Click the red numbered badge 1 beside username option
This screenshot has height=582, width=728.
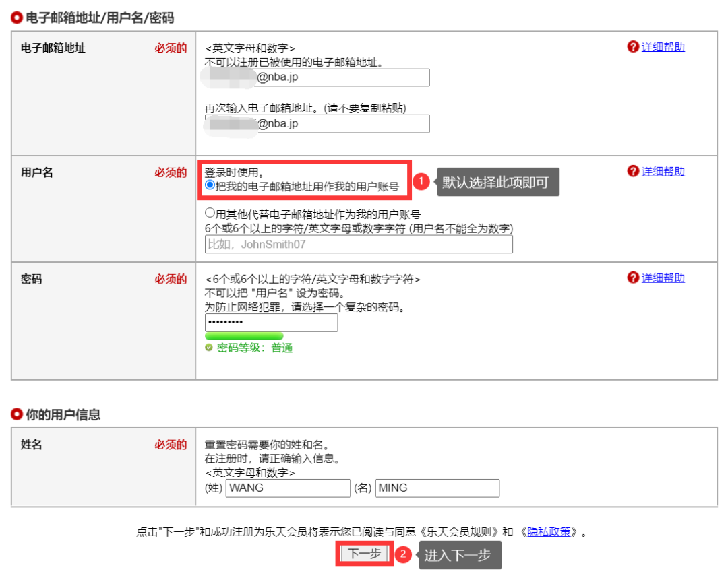tap(421, 180)
